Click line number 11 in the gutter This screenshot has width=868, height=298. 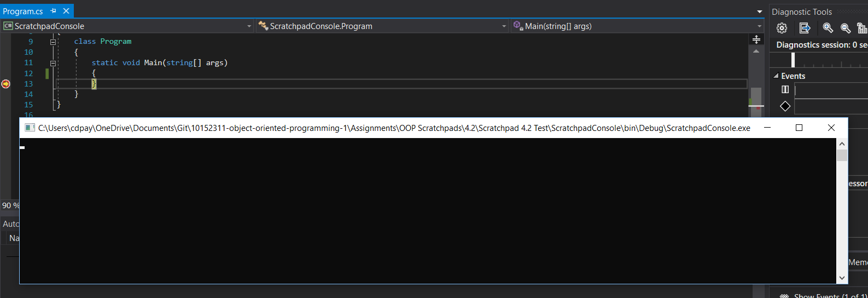tap(28, 63)
